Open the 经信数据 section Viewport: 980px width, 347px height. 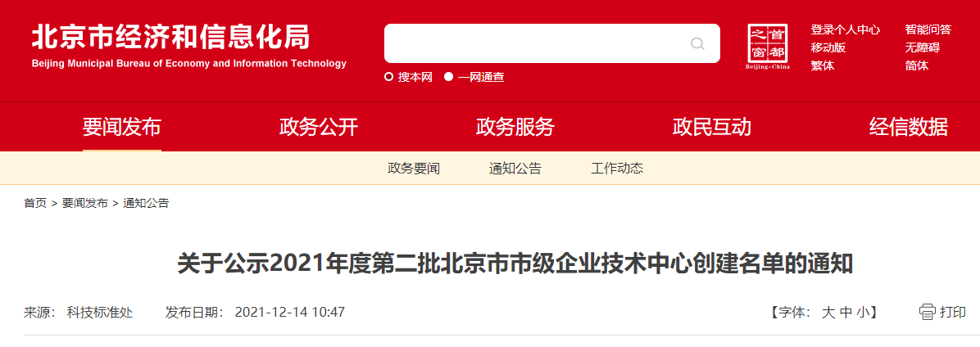click(x=908, y=128)
